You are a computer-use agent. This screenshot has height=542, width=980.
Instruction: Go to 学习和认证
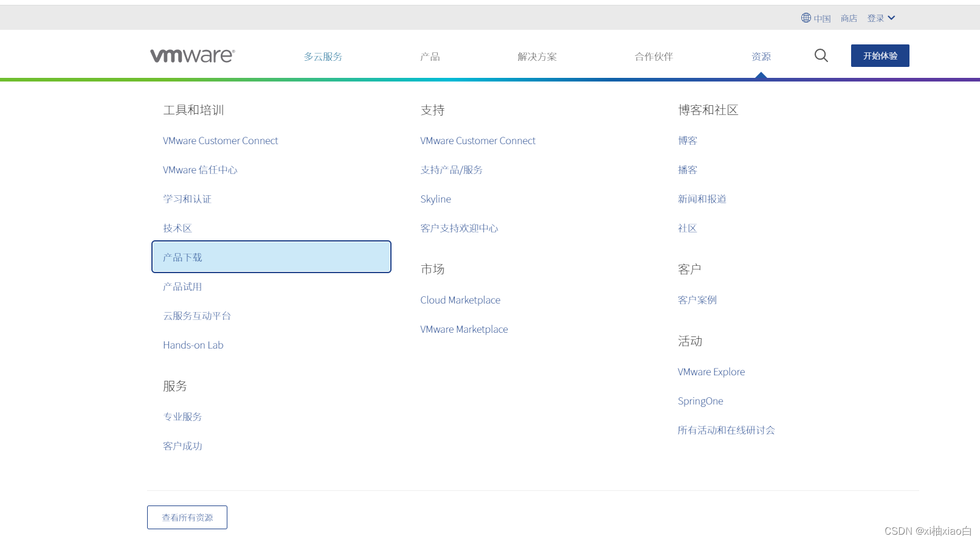[x=187, y=199]
